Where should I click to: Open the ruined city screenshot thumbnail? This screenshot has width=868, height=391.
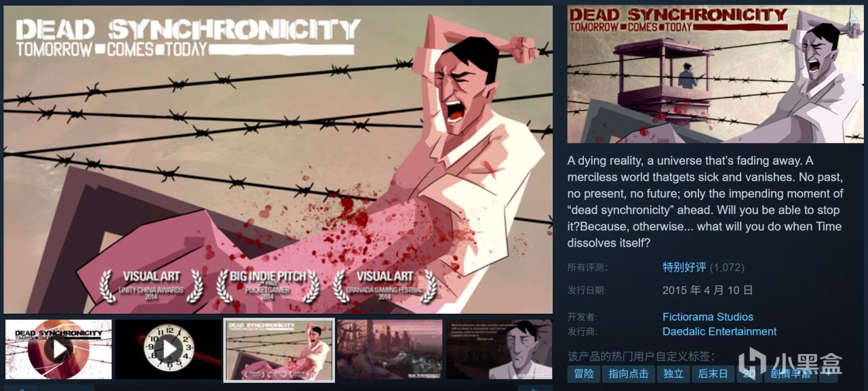click(x=389, y=349)
